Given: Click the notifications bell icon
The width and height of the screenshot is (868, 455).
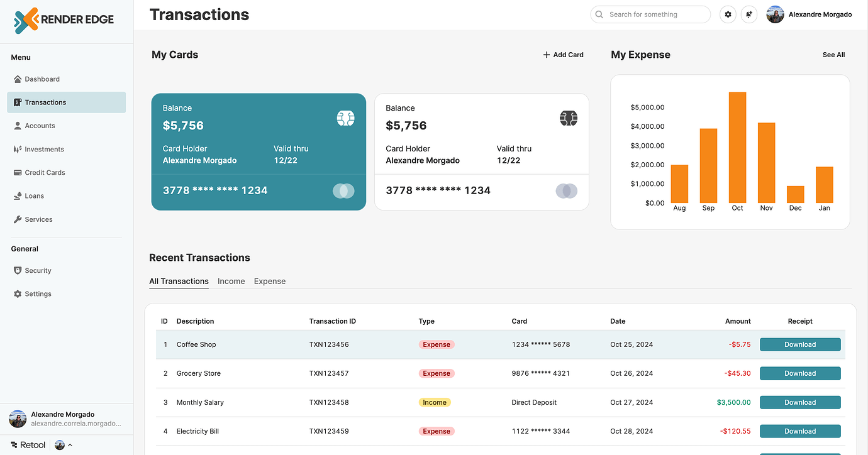Looking at the screenshot, I should [x=749, y=14].
